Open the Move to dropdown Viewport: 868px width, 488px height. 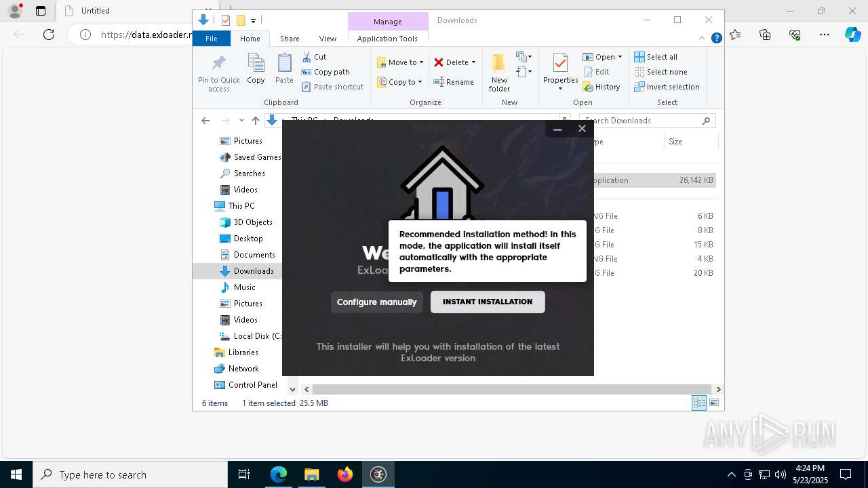coord(400,62)
